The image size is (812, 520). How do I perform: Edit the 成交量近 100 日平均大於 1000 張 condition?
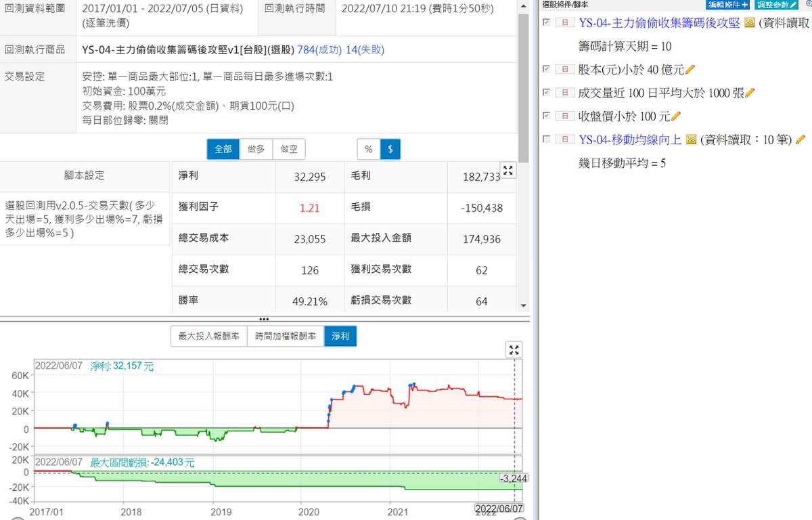(x=750, y=93)
